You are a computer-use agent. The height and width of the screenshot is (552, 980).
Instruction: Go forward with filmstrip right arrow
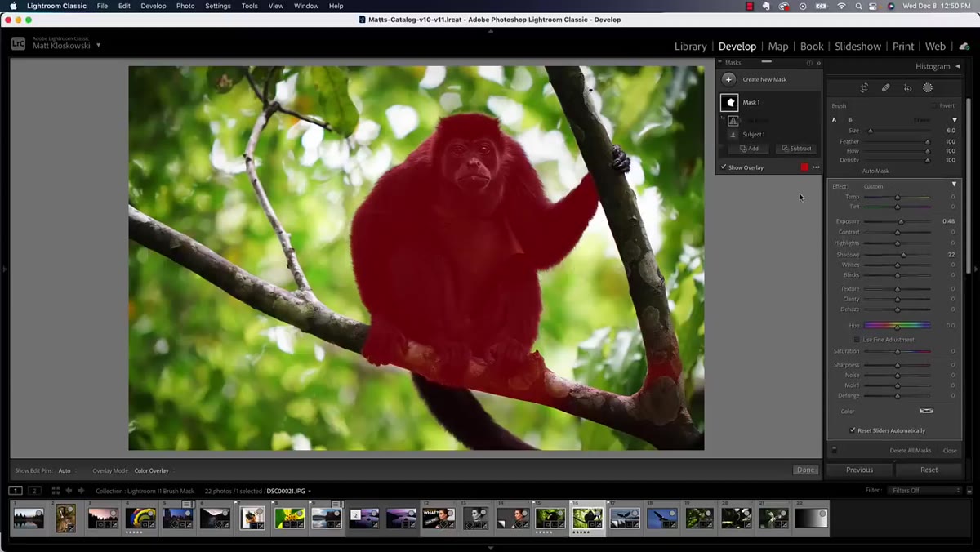[81, 491]
